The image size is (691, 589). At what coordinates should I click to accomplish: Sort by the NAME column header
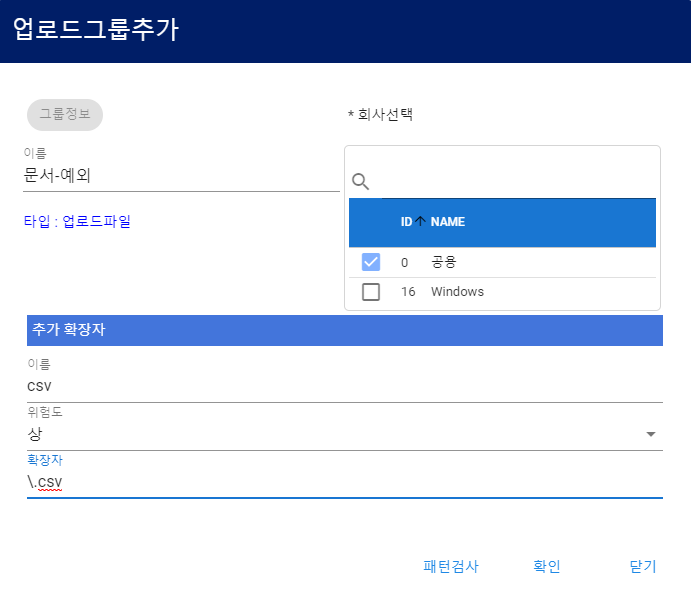(447, 222)
